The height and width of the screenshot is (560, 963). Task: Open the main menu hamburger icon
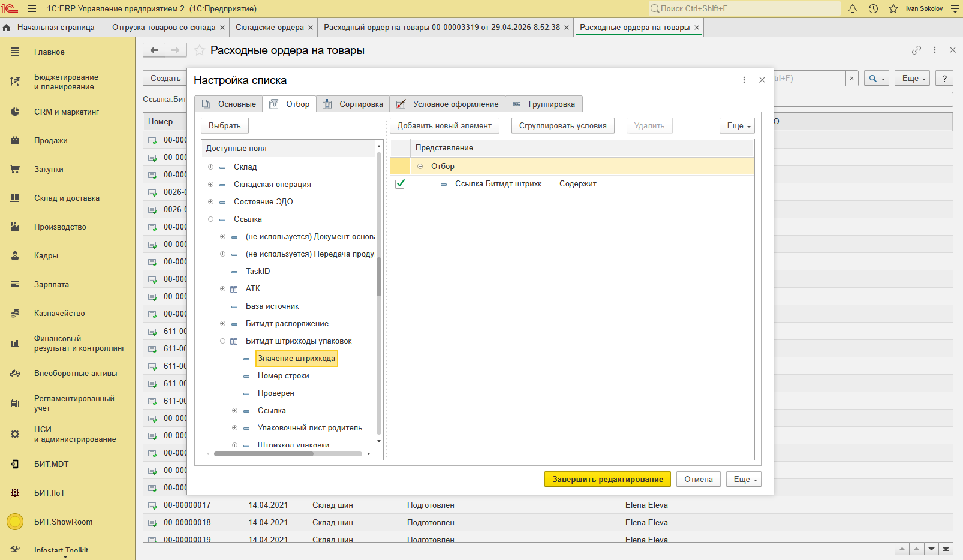tap(32, 9)
